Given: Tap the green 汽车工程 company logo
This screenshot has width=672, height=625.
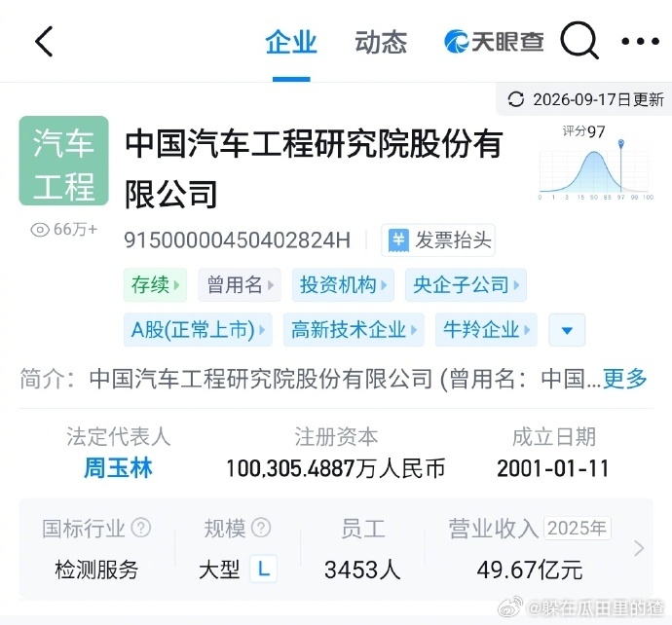Looking at the screenshot, I should (x=64, y=161).
